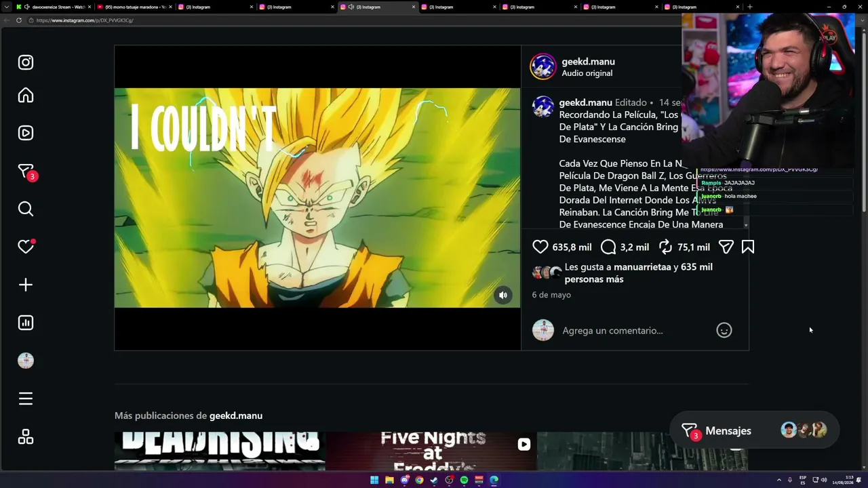The width and height of the screenshot is (868, 488).
Task: Open the ESP language switcher in the tray
Action: pos(803,480)
